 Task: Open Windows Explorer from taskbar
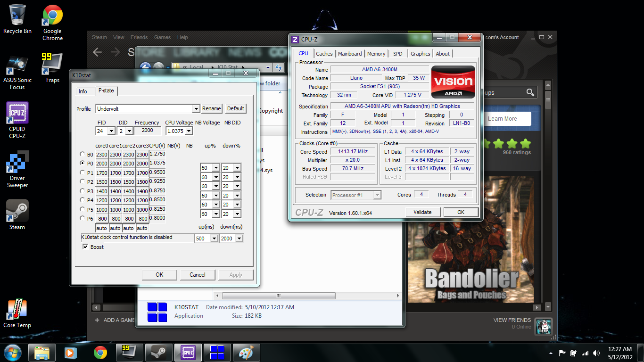pos(42,352)
